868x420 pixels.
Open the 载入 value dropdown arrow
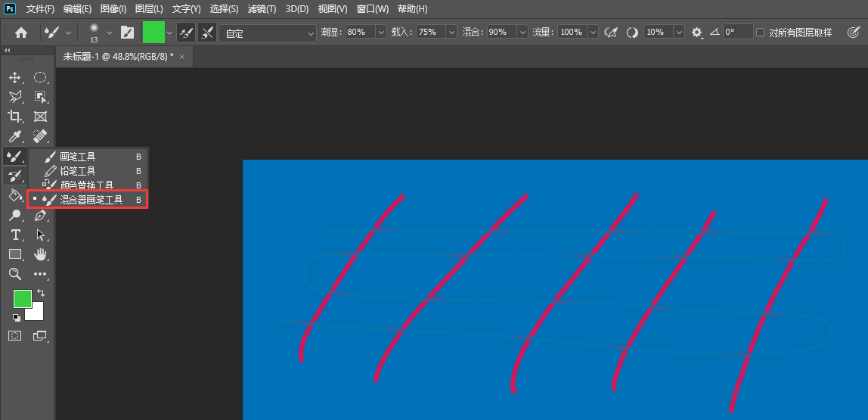click(451, 32)
